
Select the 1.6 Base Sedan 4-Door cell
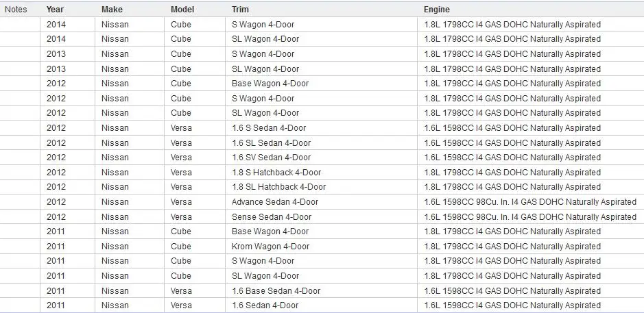[321, 291]
